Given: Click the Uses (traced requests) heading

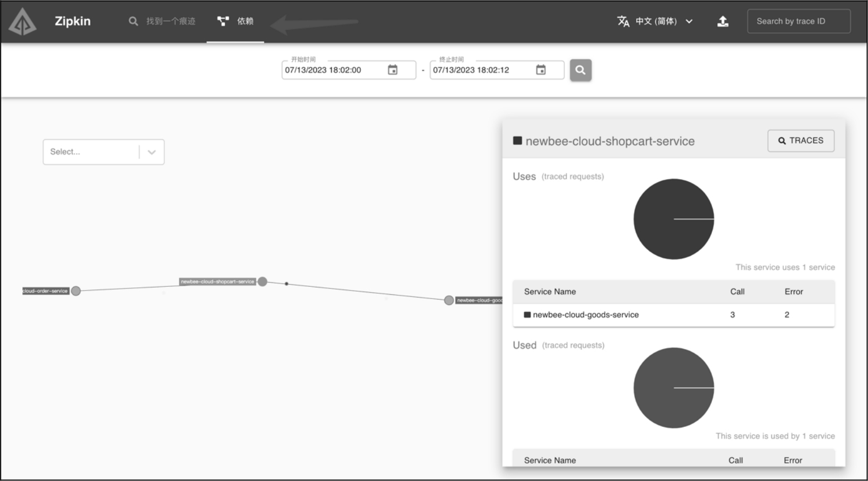Looking at the screenshot, I should pyautogui.click(x=558, y=177).
